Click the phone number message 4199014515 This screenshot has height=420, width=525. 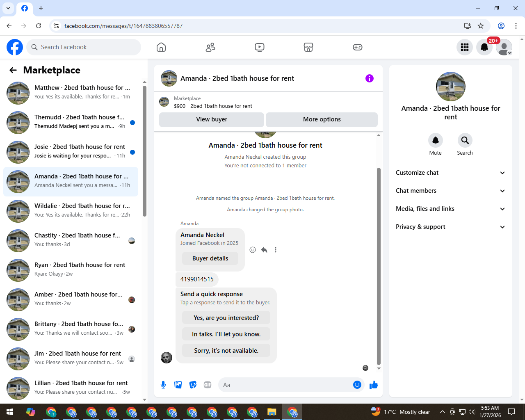tap(197, 279)
